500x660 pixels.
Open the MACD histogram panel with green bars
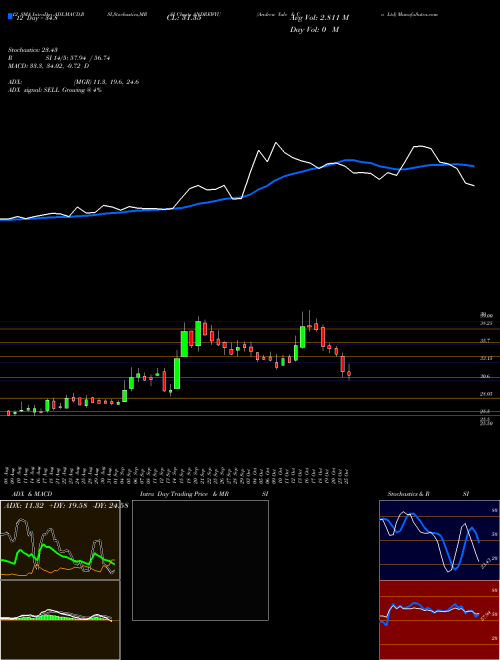(60, 620)
